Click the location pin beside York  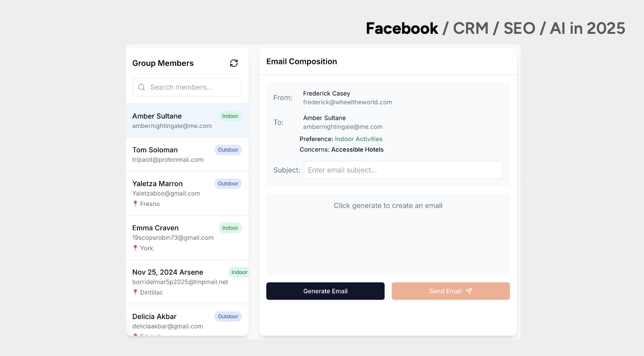click(x=135, y=248)
